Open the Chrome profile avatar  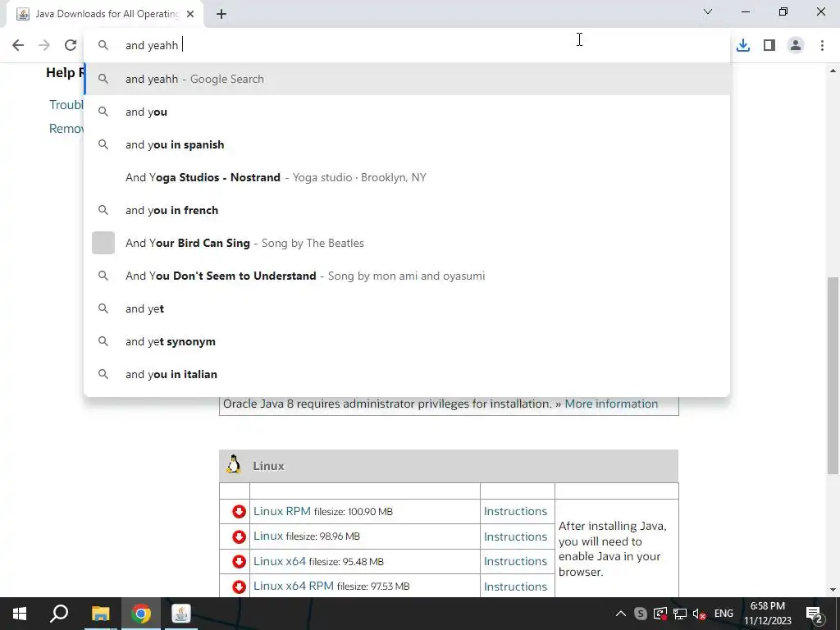click(x=796, y=46)
